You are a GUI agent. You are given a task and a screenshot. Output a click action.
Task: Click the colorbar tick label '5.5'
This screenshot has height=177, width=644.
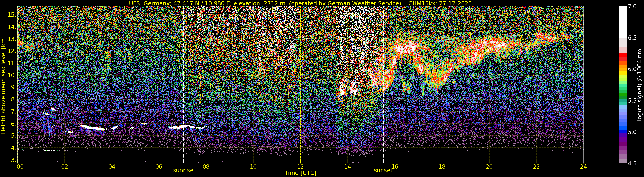pos(632,101)
